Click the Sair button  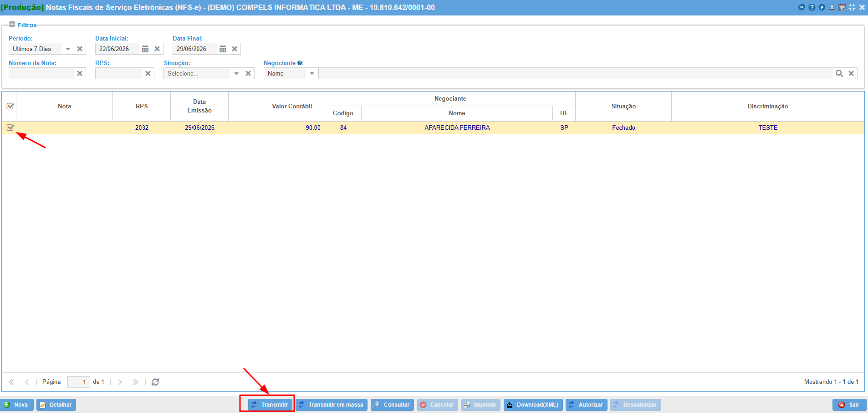coord(849,405)
